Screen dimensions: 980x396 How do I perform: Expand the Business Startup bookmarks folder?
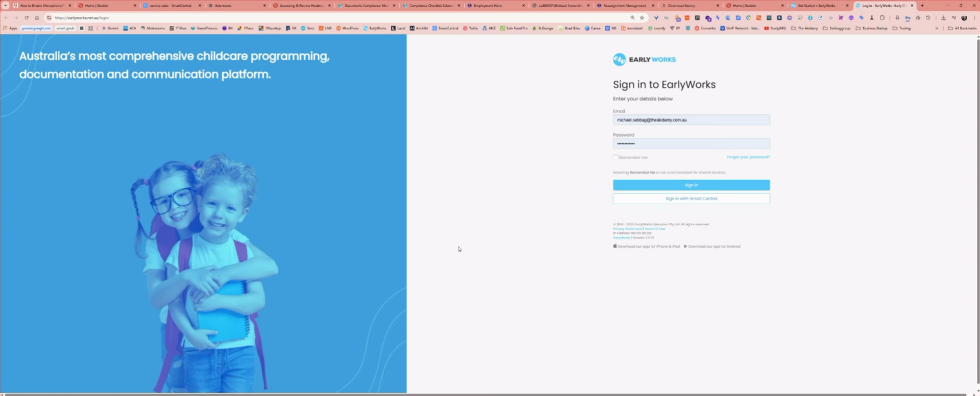(x=872, y=28)
